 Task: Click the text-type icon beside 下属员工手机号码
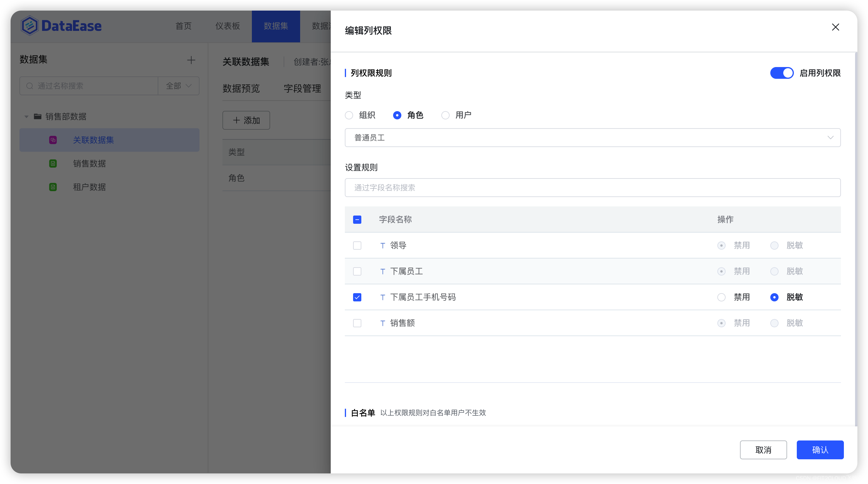coord(383,297)
